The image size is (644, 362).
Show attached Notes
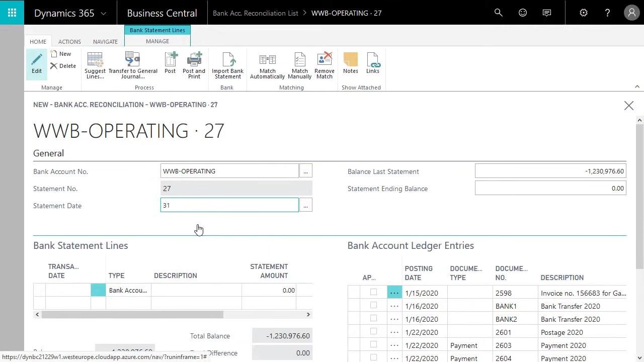coord(351,63)
